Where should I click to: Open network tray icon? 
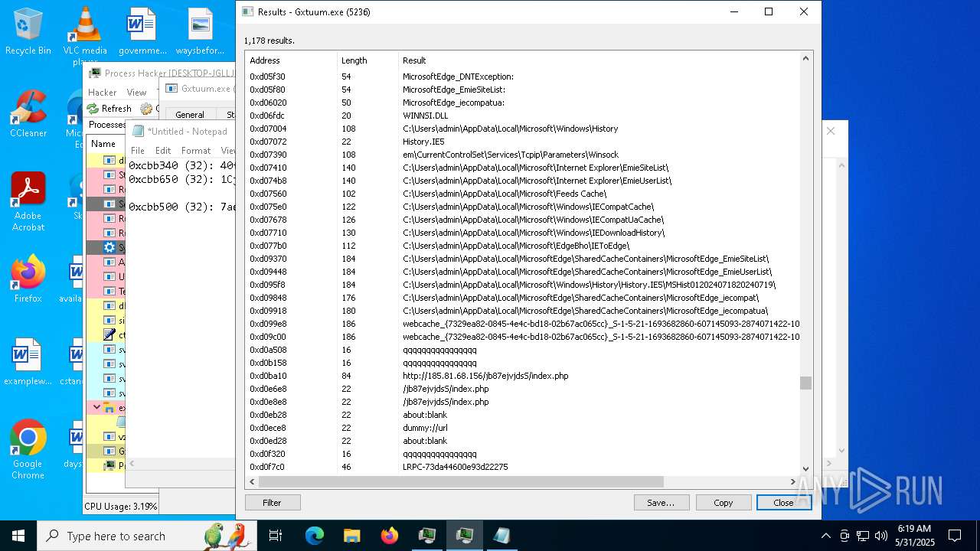863,536
